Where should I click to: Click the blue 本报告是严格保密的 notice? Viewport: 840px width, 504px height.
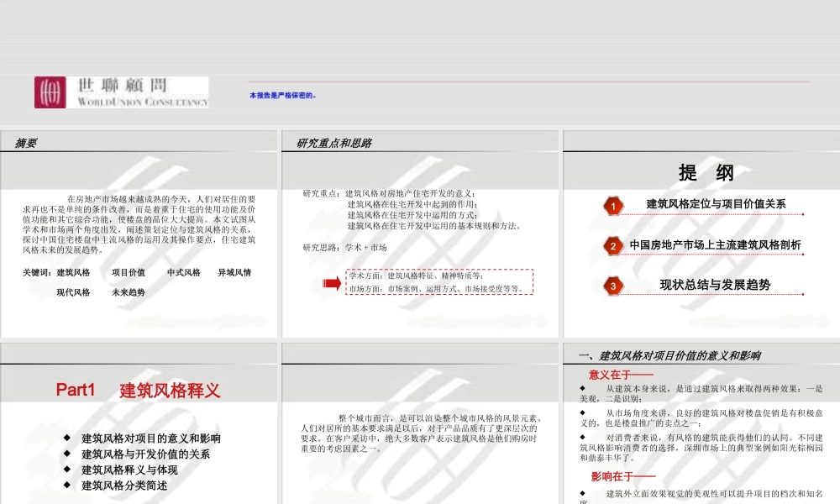pos(283,96)
